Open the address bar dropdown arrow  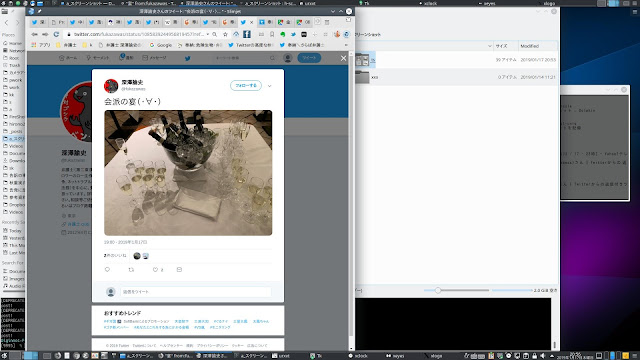[208, 34]
